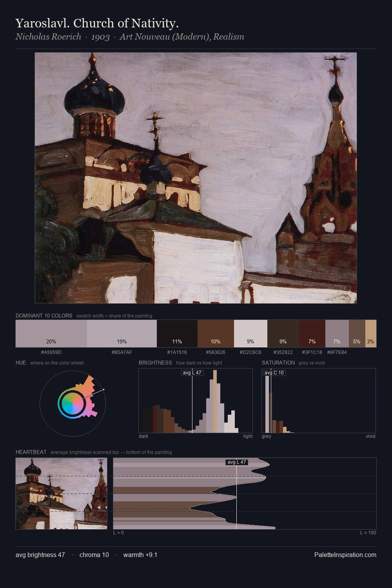Click the hex code #3F1C18 label
This screenshot has width=392, height=588.
[x=312, y=352]
